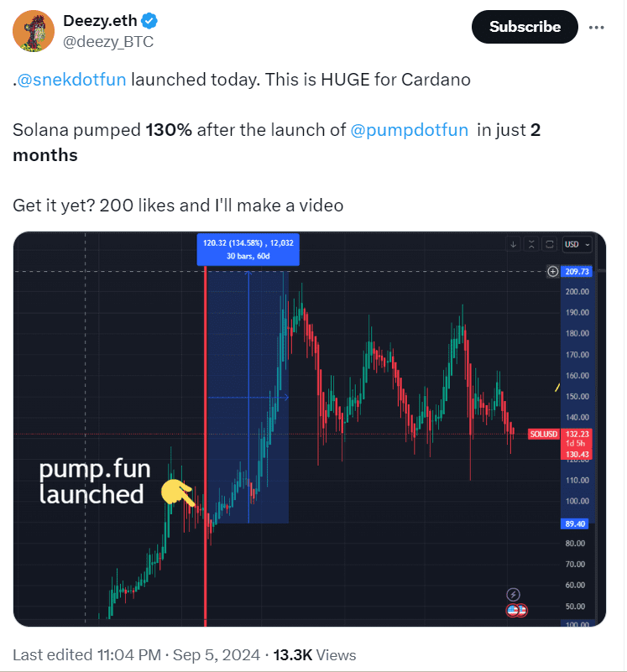Open the tweet's more options menu
Image resolution: width=627 pixels, height=672 pixels.
click(x=597, y=27)
